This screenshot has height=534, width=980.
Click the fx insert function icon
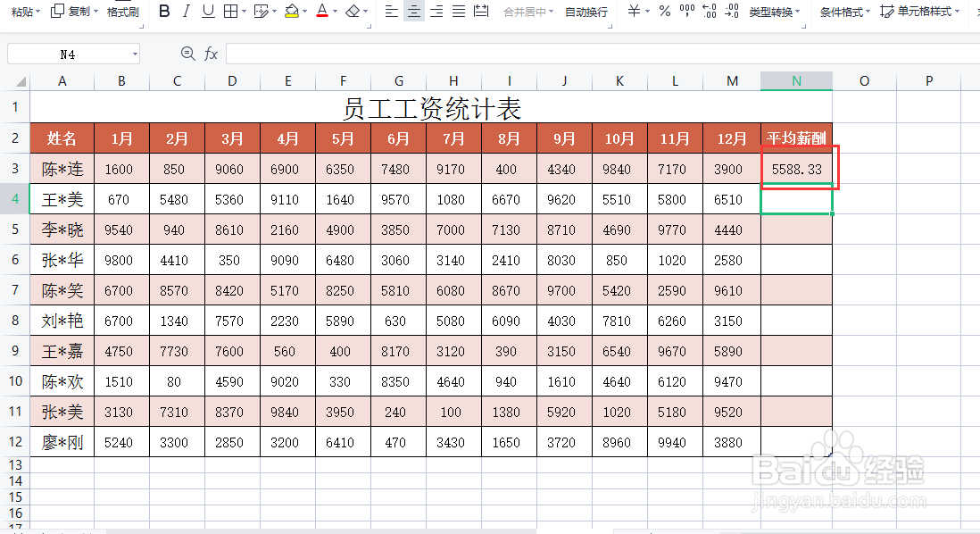[212, 54]
